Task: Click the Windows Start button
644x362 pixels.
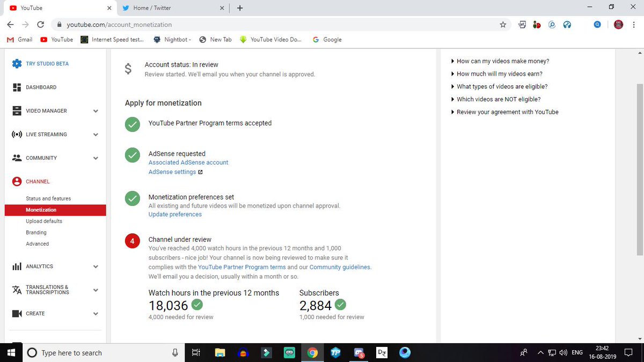Action: tap(10, 352)
